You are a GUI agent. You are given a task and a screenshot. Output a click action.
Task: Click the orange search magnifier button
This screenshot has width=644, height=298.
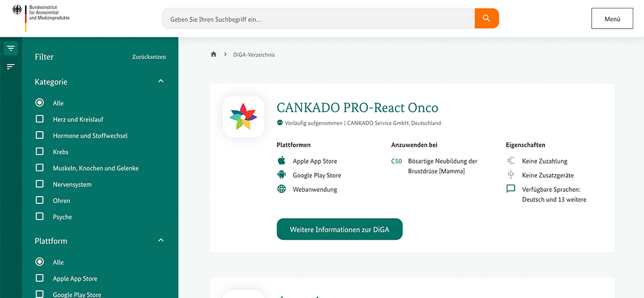487,18
